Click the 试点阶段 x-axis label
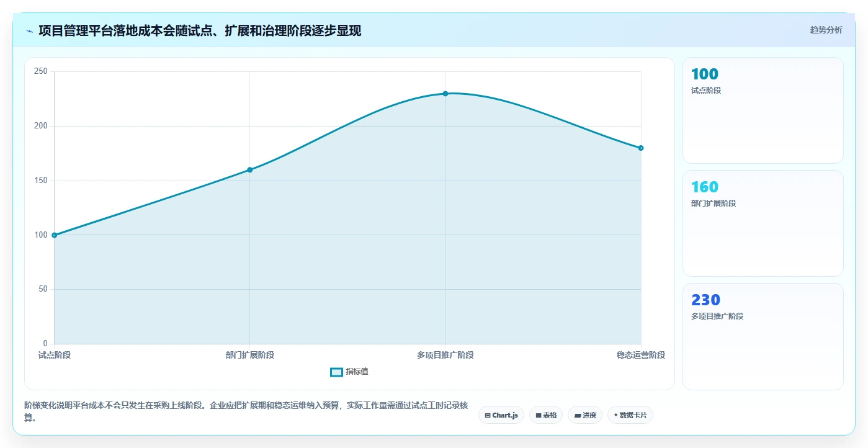The image size is (868, 448). coord(55,355)
